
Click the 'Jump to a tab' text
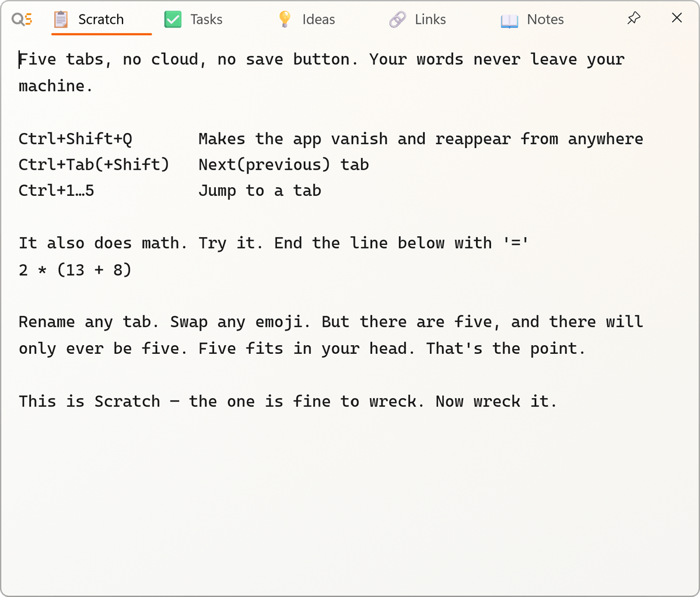(260, 191)
